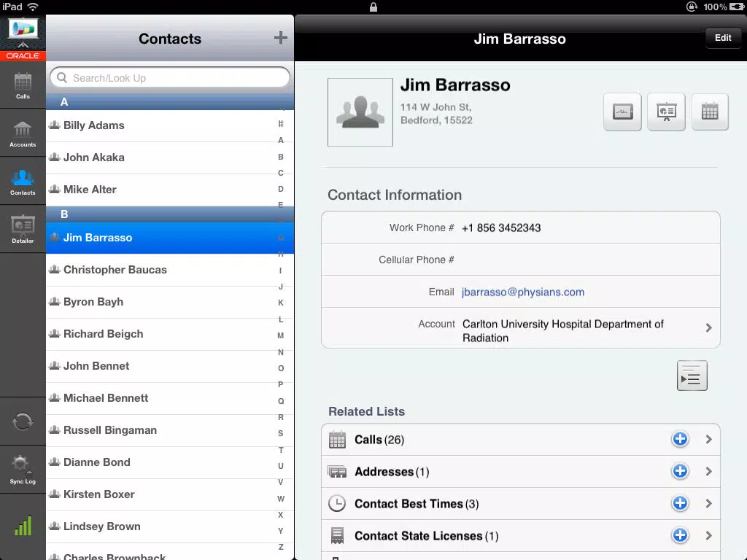
Task: Select Christopher Baucas contact
Action: tap(170, 270)
